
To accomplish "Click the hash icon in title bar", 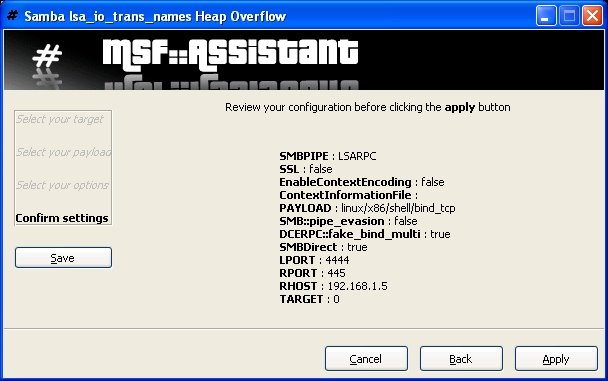I will coord(12,16).
